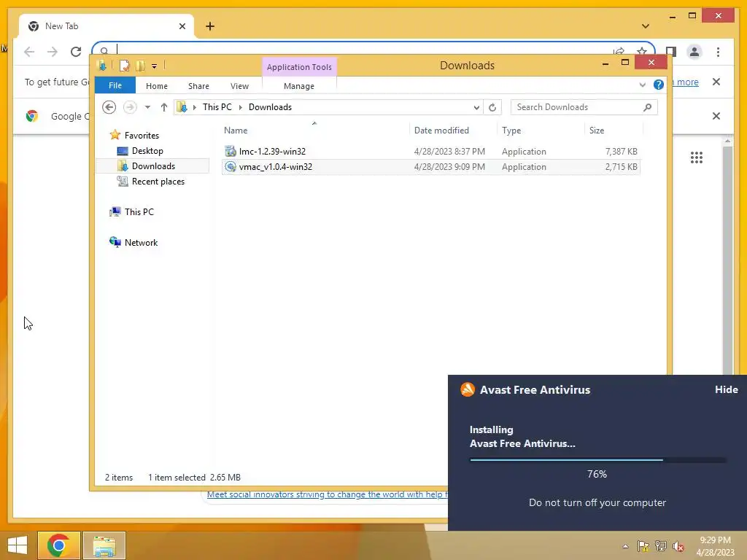Viewport: 747px width, 560px height.
Task: Click the search magnifier in Explorer
Action: pyautogui.click(x=648, y=107)
